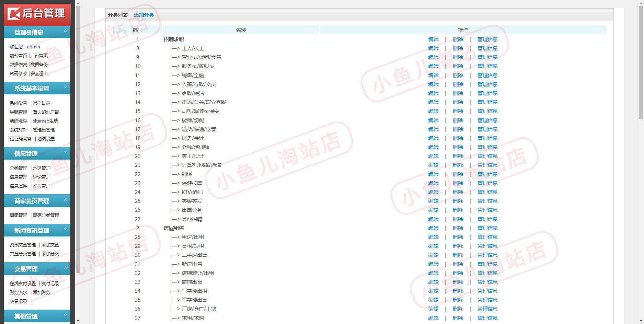Click 安全退出 to log out
644x324 pixels.
tap(39, 73)
